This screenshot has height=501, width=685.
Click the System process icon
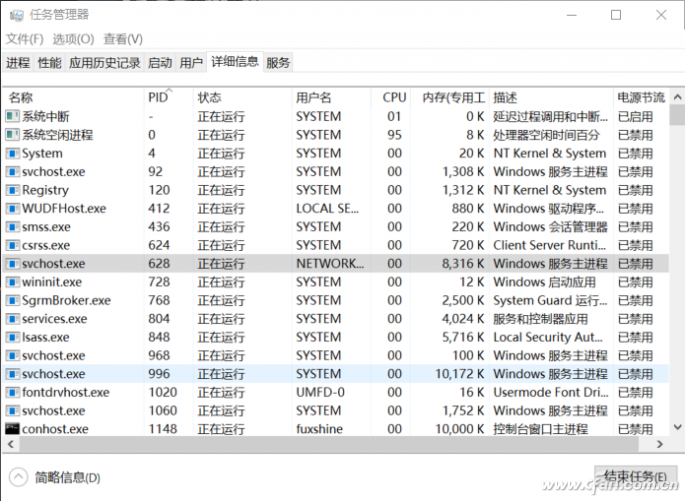click(12, 153)
